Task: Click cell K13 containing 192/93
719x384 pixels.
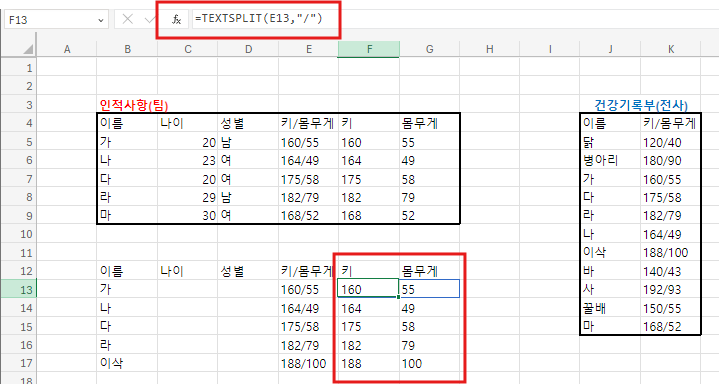Action: click(671, 289)
